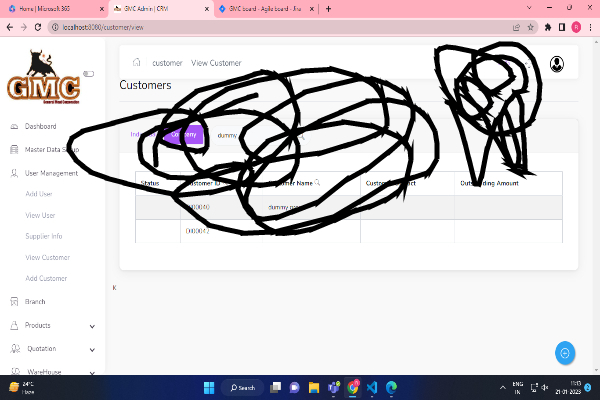
Task: Expand the Products menu chevron
Action: point(92,326)
